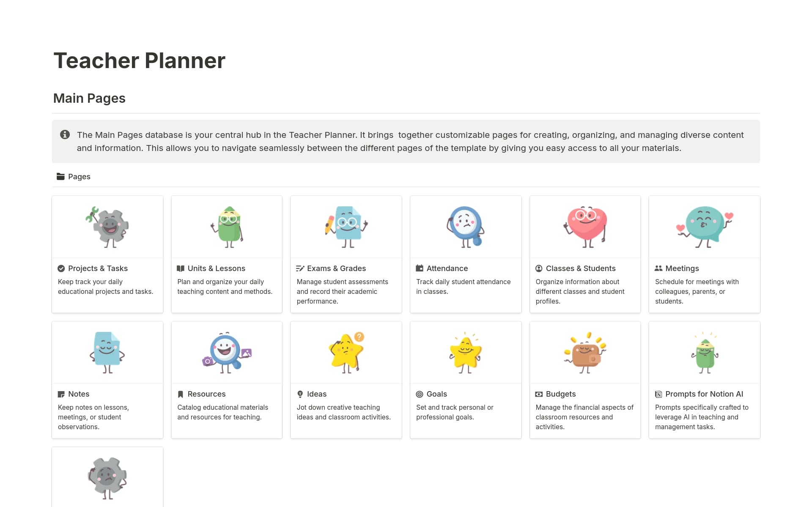Screen dimensions: 812x507
Task: Click the brown wallet character thumbnail
Action: pos(585,353)
